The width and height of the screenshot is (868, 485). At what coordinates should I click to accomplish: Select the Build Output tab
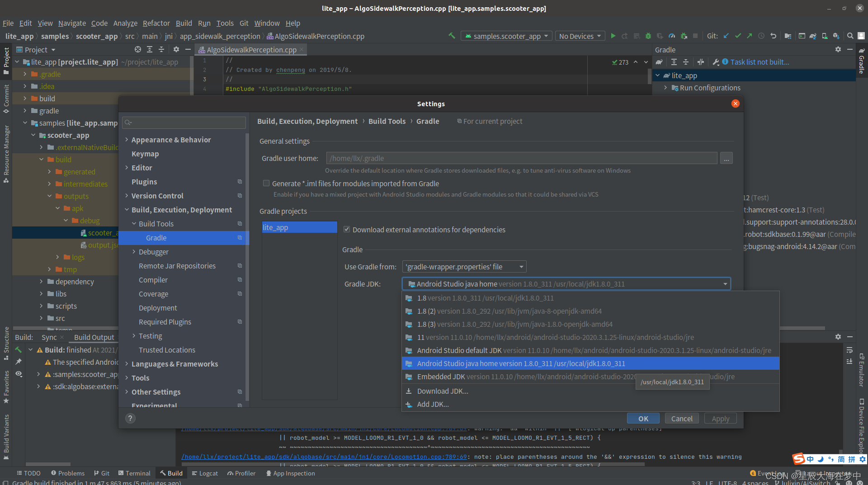94,337
